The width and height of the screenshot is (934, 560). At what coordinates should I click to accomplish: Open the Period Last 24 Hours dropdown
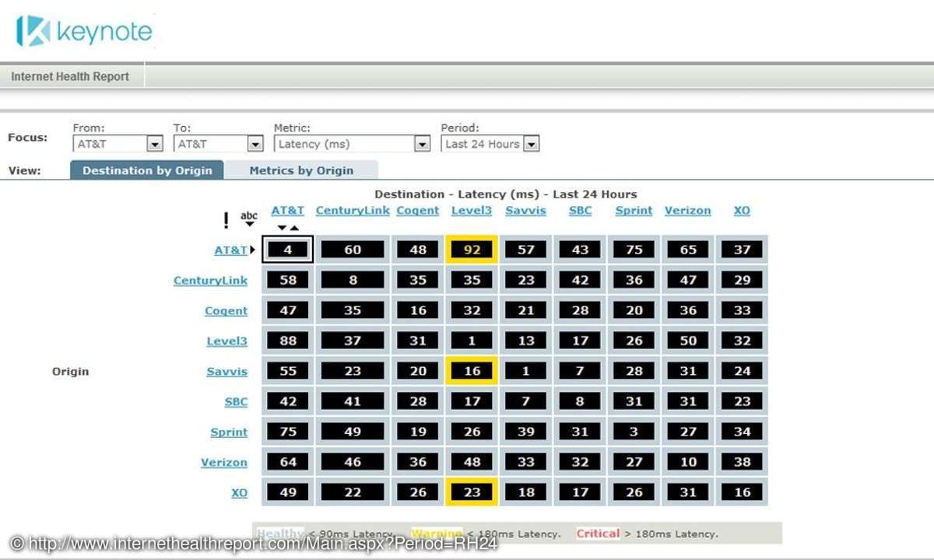click(x=531, y=144)
